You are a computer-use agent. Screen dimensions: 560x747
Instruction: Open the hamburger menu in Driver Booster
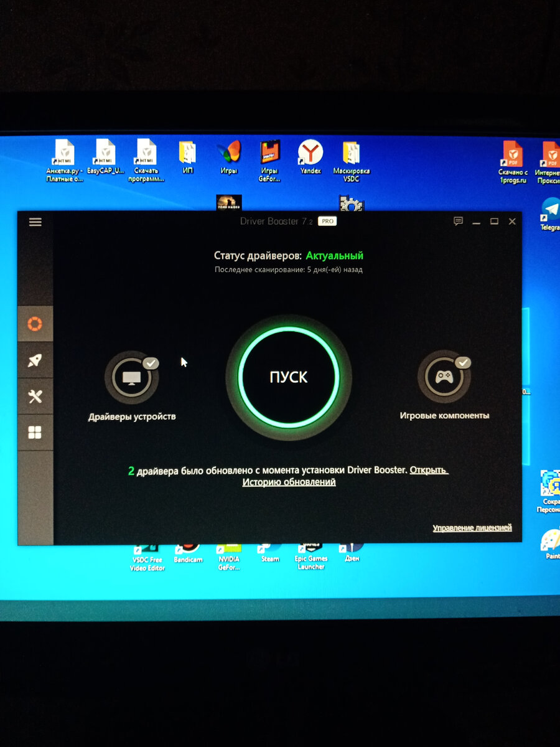tap(35, 222)
